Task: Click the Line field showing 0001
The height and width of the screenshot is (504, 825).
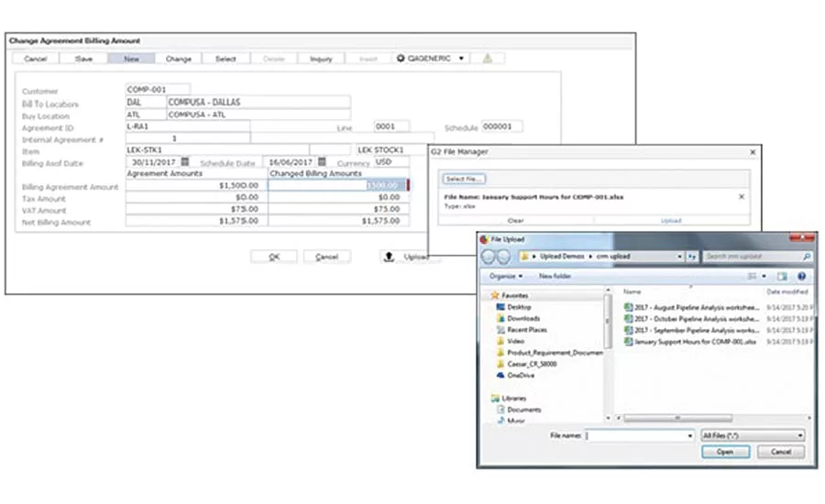Action: coord(391,126)
